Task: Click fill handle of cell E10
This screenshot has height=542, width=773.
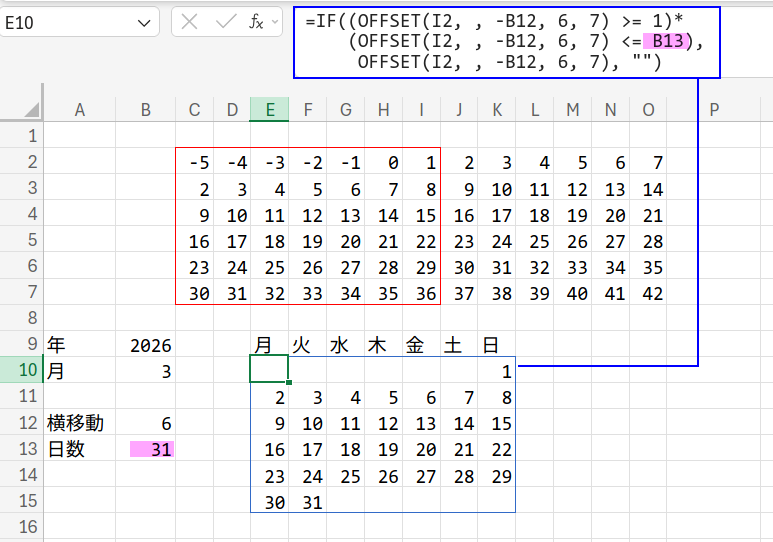Action: tap(288, 383)
